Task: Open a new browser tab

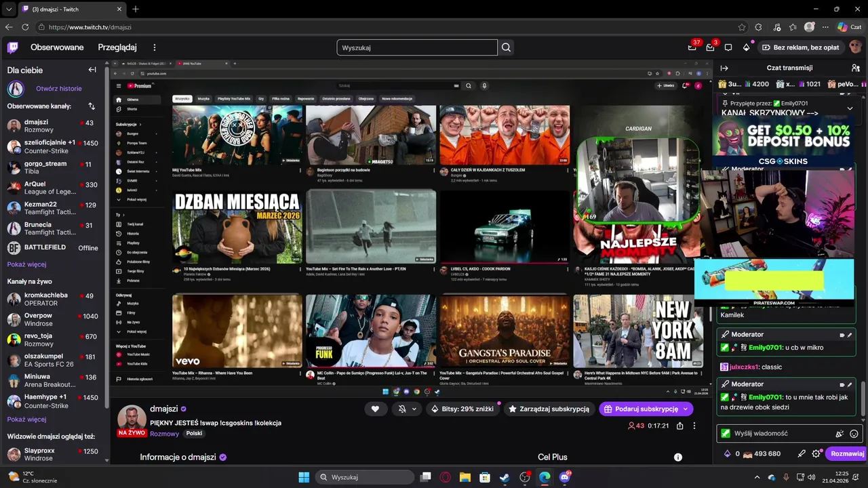Action: [136, 9]
